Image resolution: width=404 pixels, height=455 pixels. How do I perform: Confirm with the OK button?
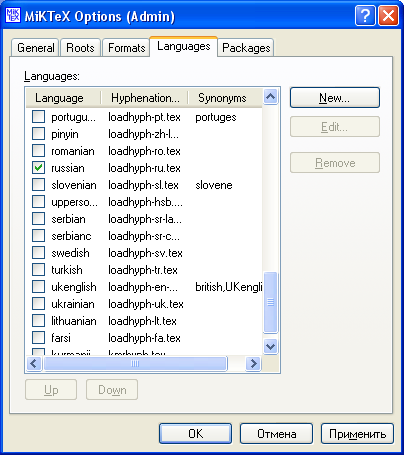point(195,434)
